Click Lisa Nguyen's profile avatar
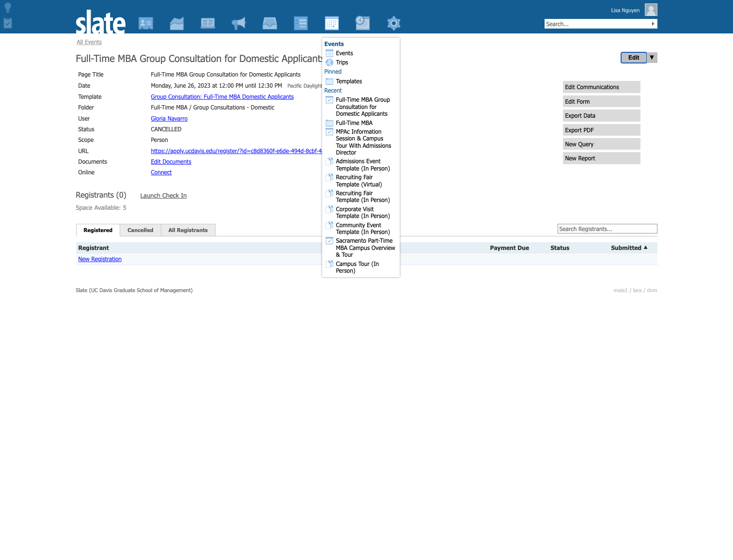This screenshot has height=560, width=733. pyautogui.click(x=651, y=10)
